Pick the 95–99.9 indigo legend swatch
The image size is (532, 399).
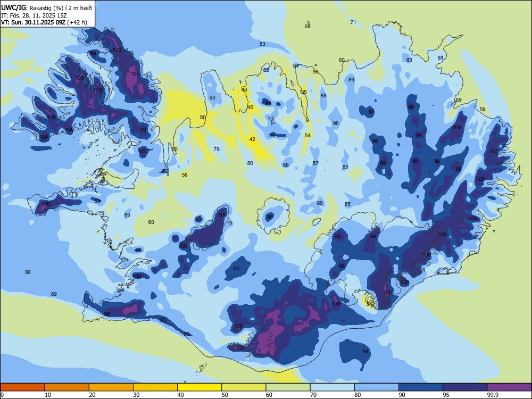pyautogui.click(x=465, y=387)
